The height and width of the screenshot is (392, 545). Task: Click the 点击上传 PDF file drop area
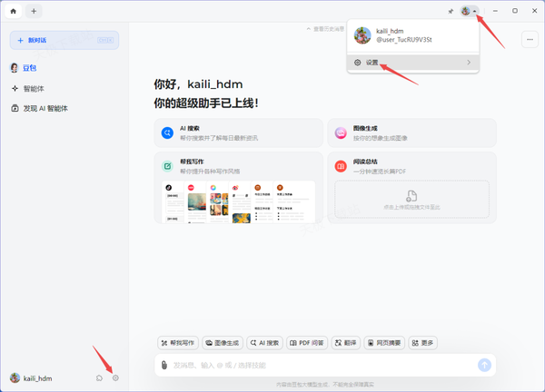click(411, 200)
